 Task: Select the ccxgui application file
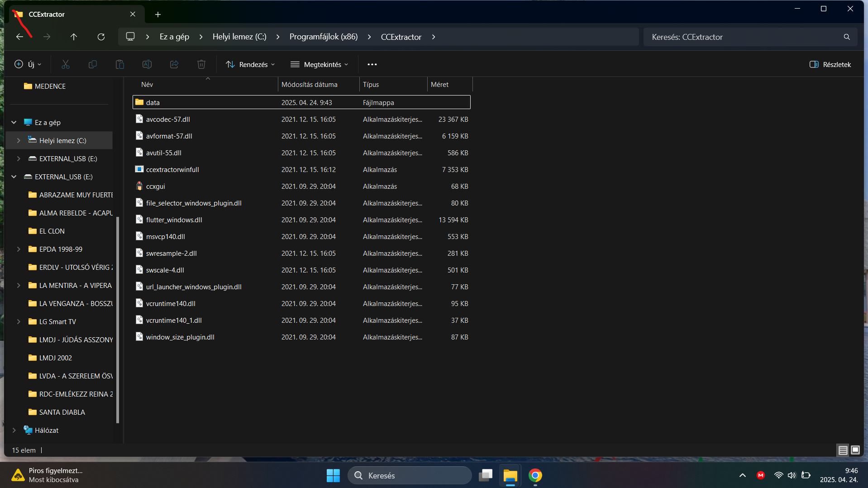[301, 186]
